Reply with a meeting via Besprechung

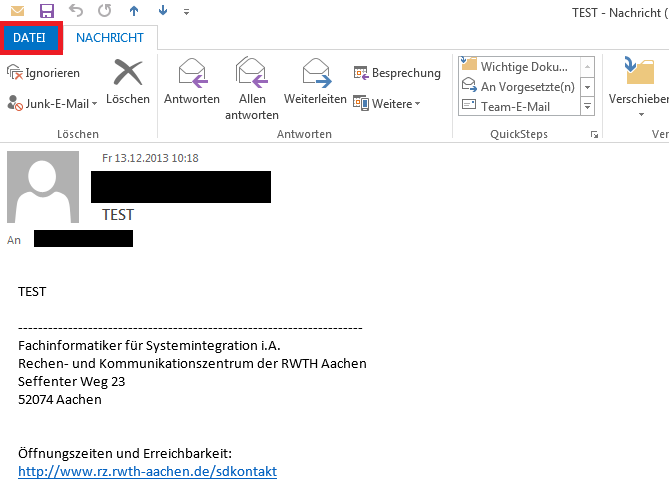398,73
